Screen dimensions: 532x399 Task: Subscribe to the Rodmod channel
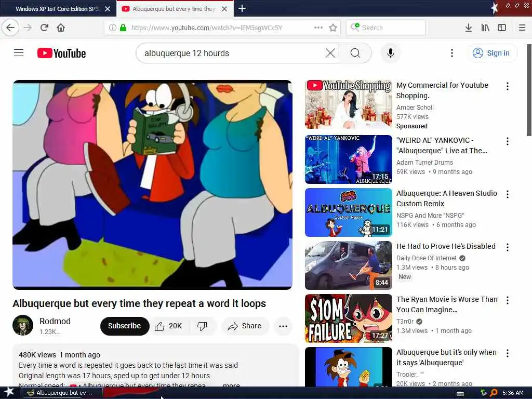(x=125, y=326)
